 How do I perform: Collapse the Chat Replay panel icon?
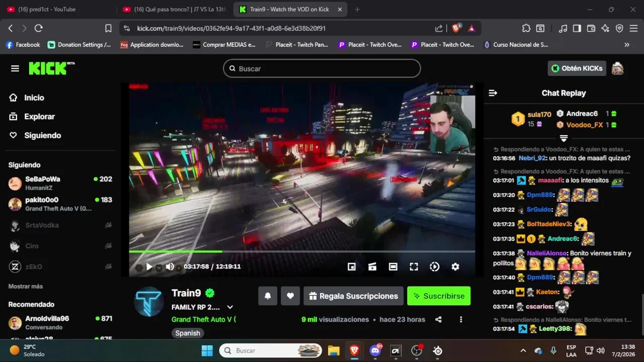pos(493,93)
